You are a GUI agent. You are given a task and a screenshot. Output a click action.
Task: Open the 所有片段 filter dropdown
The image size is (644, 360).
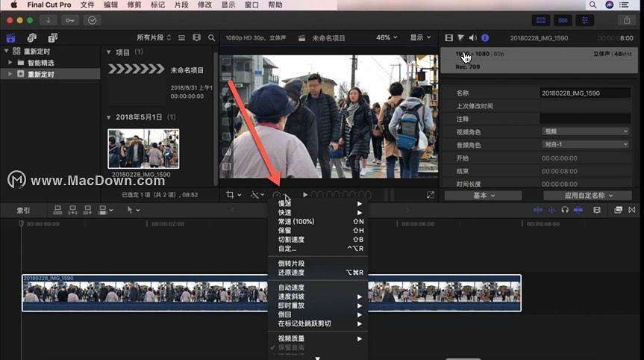tap(154, 37)
